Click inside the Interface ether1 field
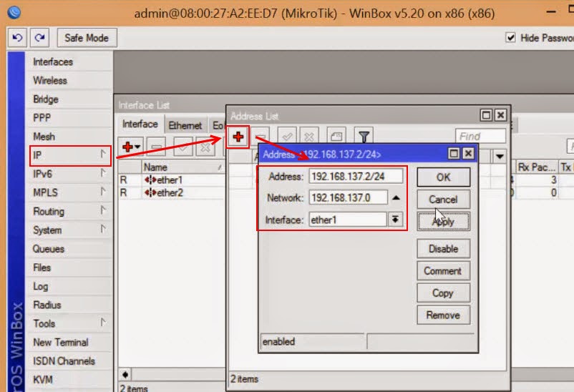 [347, 220]
